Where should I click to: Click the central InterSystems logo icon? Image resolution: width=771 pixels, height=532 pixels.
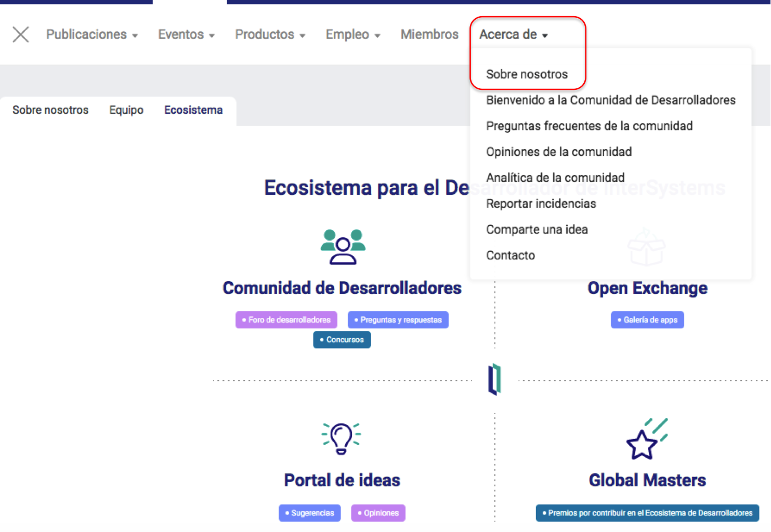[x=494, y=379]
